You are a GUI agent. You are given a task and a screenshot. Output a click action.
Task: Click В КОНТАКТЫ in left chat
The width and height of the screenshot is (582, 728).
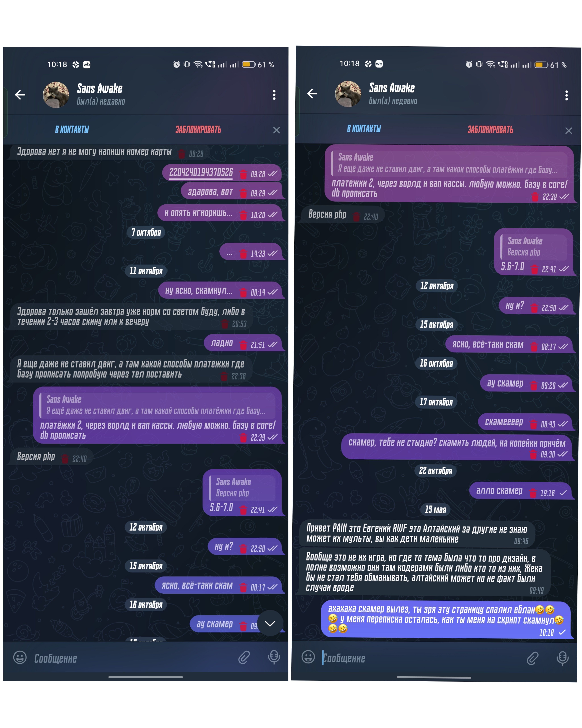(72, 130)
